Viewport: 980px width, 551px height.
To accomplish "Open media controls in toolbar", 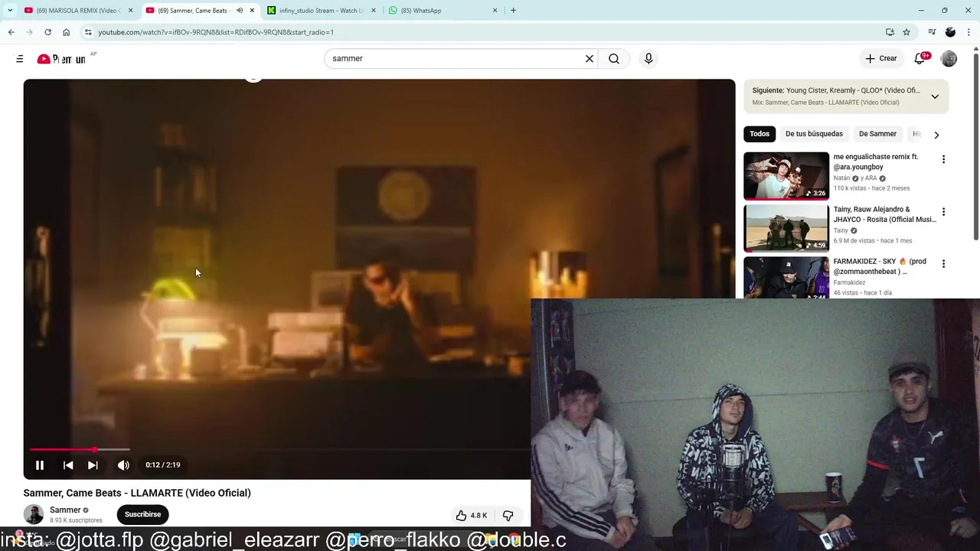I will pos(932,32).
